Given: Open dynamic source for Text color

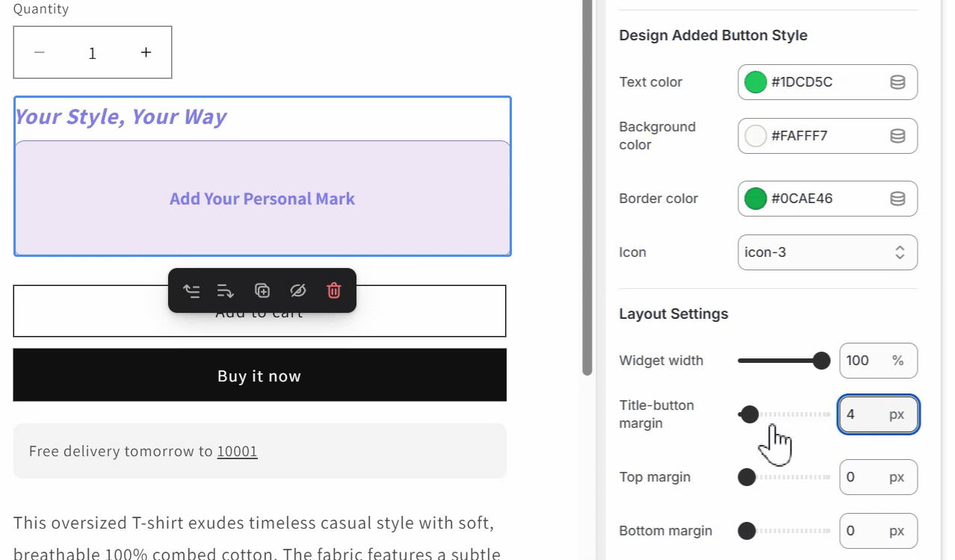Looking at the screenshot, I should click(x=897, y=82).
